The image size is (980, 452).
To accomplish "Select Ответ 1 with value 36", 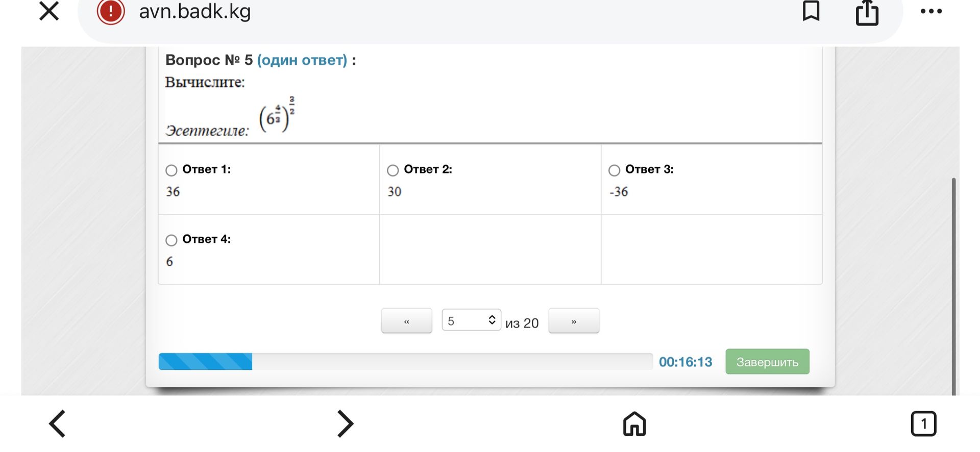I will (171, 170).
